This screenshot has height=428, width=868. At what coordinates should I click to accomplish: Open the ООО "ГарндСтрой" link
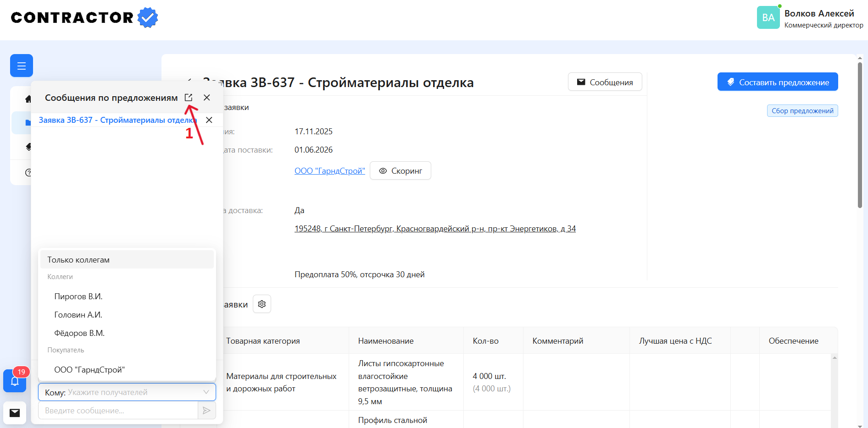coord(329,170)
